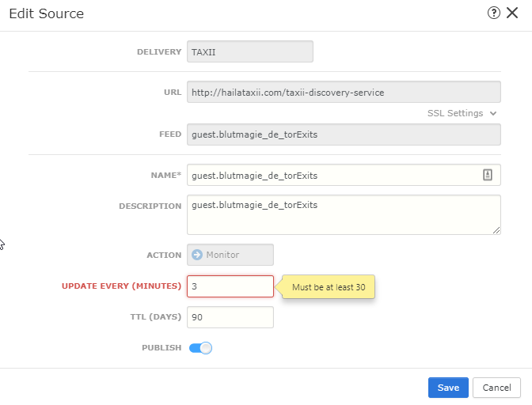
Task: Click the UPDATE EVERY (MINUTES) label
Action: click(x=121, y=286)
